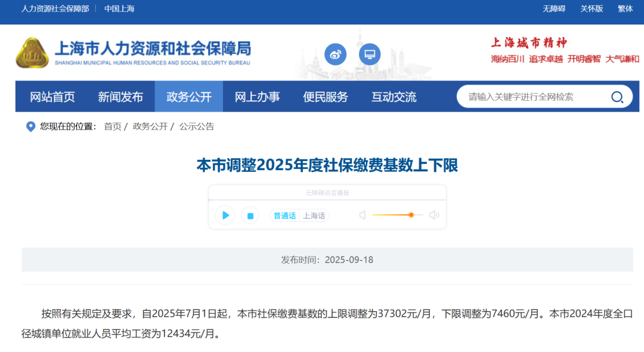Click the Shanghai bureau emblem logo

click(32, 53)
